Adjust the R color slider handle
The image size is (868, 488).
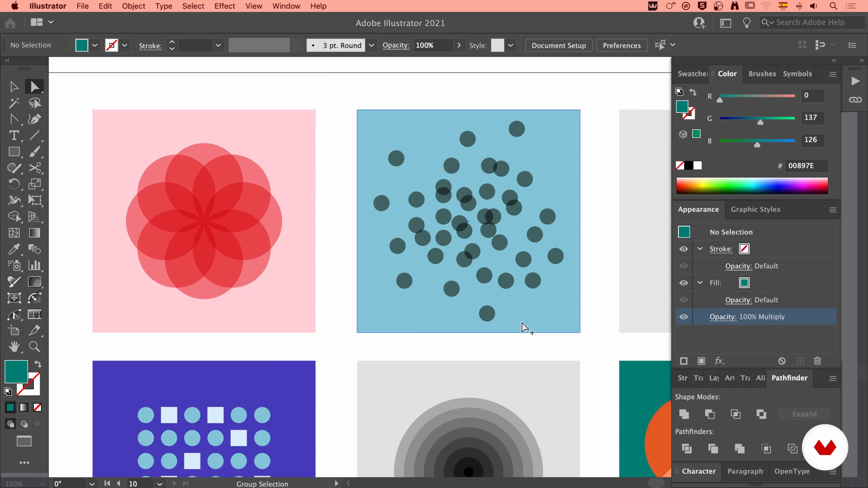pos(720,100)
